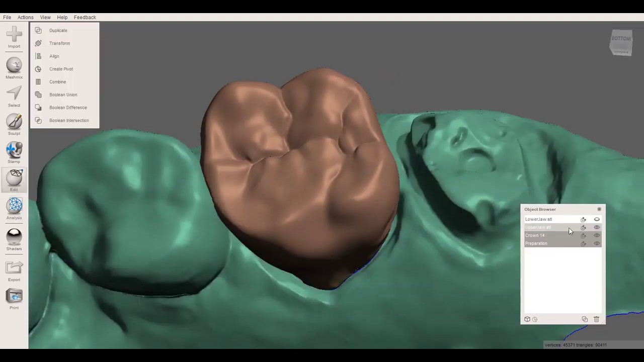Choose Create Pivot from the Edit list
The height and width of the screenshot is (362, 644).
point(61,69)
